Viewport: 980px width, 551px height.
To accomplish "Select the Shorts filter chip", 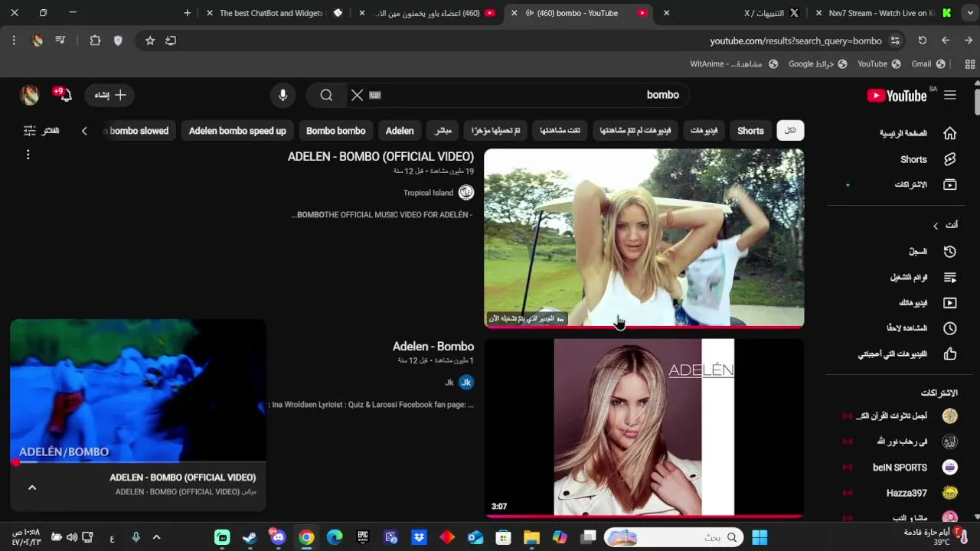I will point(750,131).
